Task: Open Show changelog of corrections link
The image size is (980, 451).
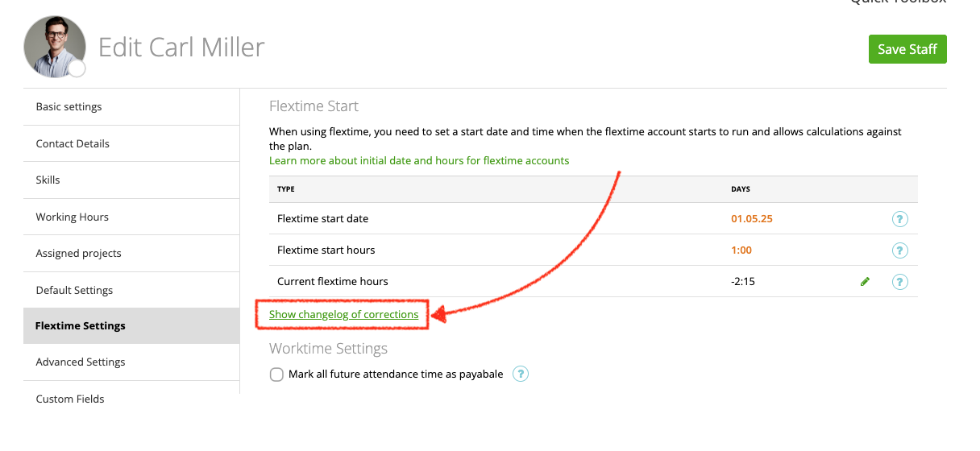Action: 343,315
